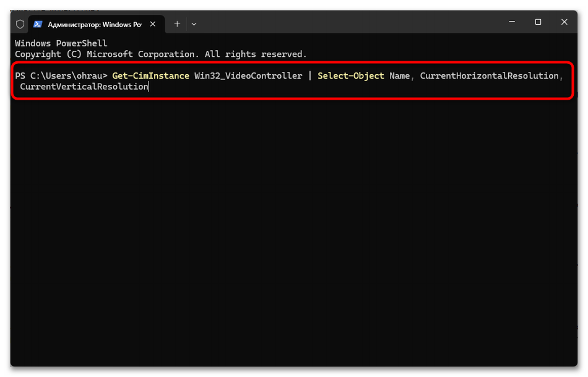
Task: Maximize the terminal window
Action: (x=538, y=22)
